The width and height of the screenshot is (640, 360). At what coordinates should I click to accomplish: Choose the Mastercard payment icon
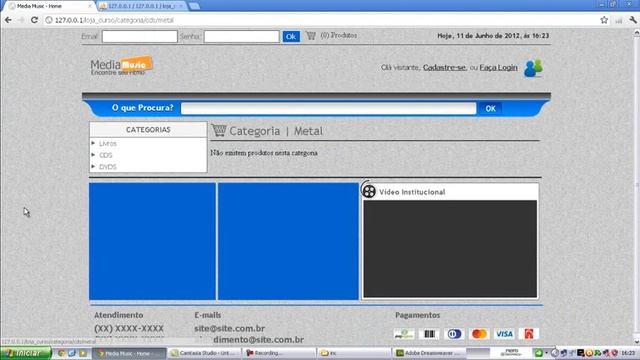[479, 334]
